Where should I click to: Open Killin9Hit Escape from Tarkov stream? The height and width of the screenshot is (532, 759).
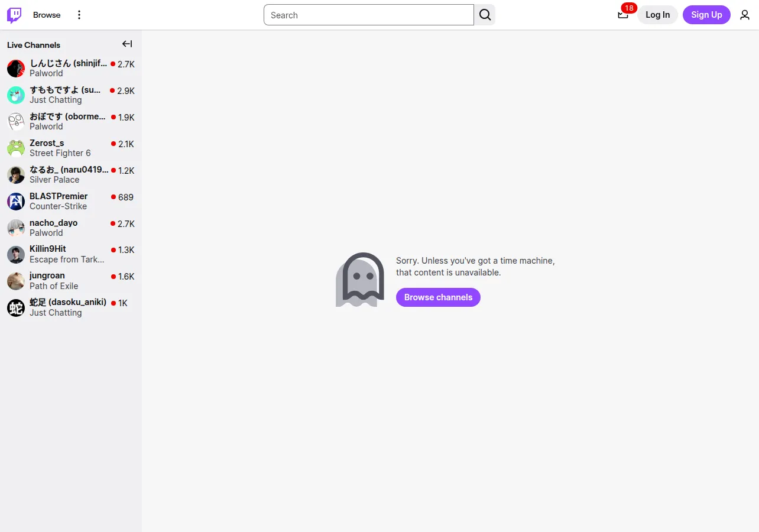[x=71, y=254]
